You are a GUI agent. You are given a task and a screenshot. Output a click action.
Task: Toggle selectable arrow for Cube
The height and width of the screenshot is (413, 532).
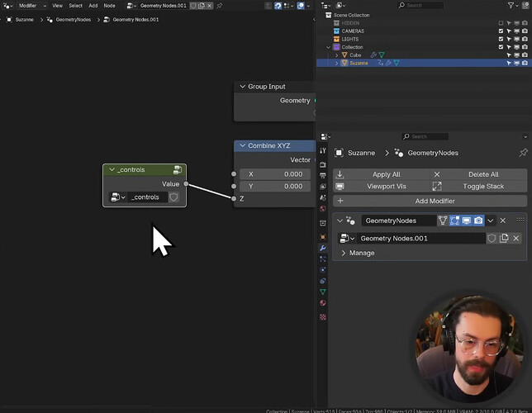point(509,55)
